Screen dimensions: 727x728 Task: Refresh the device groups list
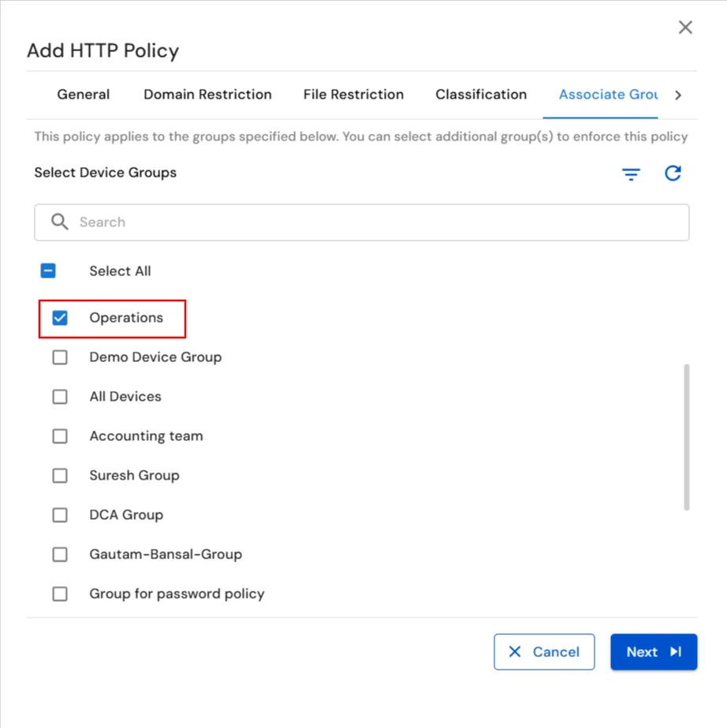coord(673,174)
